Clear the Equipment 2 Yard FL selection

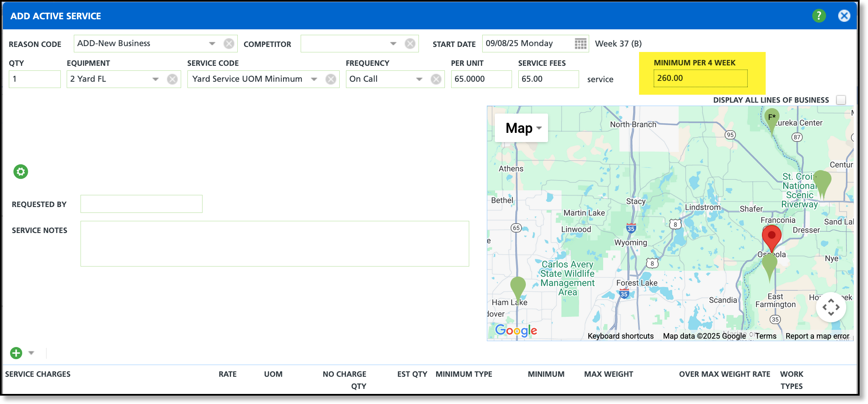click(172, 79)
